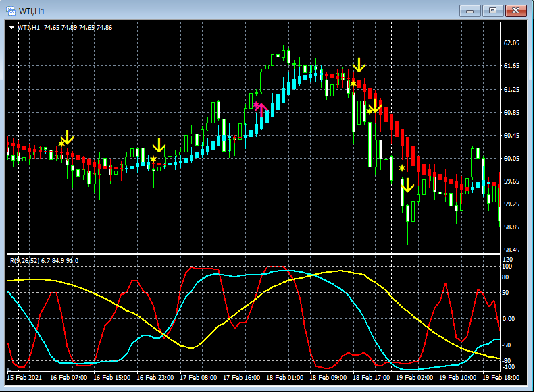
Task: Click the 62.05 label on the price axis
Action: 511,43
